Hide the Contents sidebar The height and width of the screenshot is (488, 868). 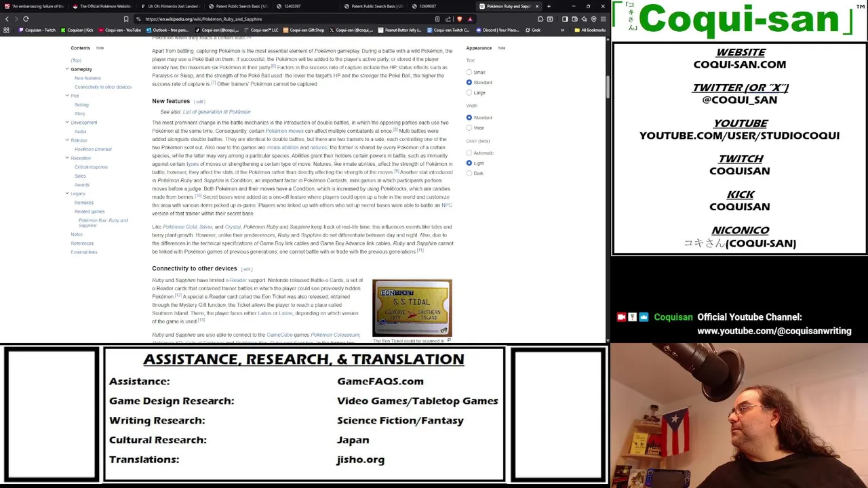pyautogui.click(x=100, y=48)
